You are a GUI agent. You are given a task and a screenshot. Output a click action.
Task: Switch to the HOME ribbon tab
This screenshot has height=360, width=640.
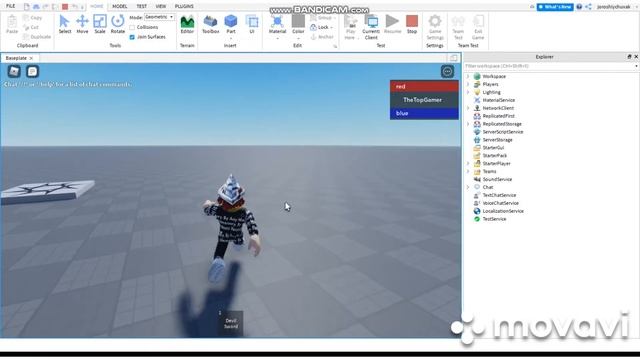click(x=97, y=6)
